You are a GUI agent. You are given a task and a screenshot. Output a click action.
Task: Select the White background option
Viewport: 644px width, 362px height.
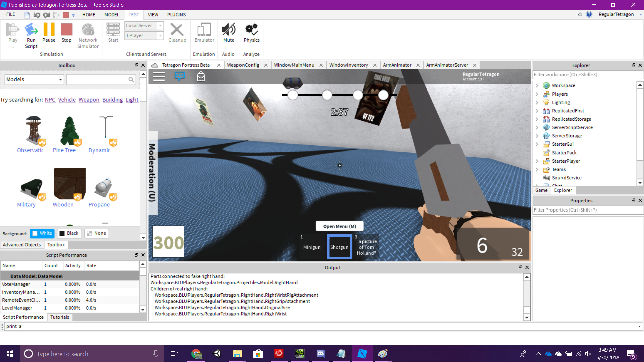[x=42, y=233]
